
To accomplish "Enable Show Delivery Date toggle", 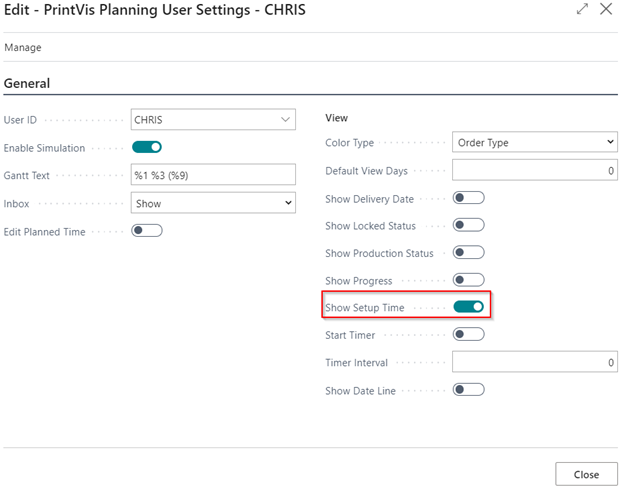I will pos(468,198).
